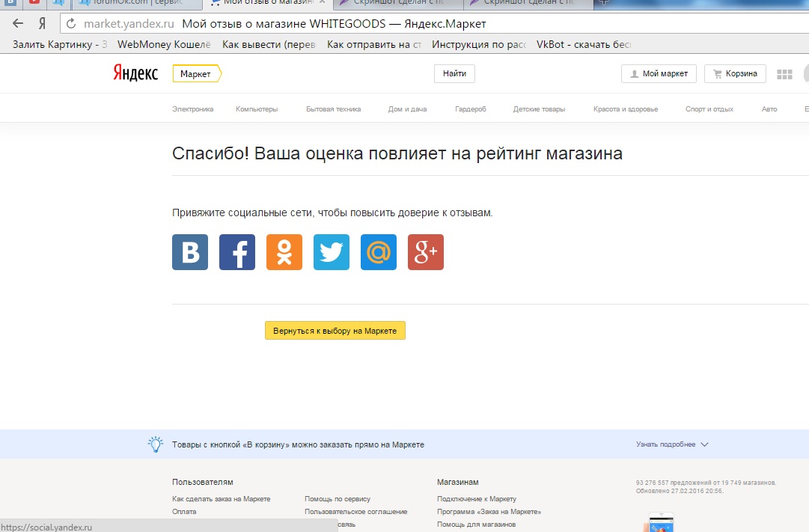
Task: Link Odnoklassniki social network account
Action: (284, 252)
